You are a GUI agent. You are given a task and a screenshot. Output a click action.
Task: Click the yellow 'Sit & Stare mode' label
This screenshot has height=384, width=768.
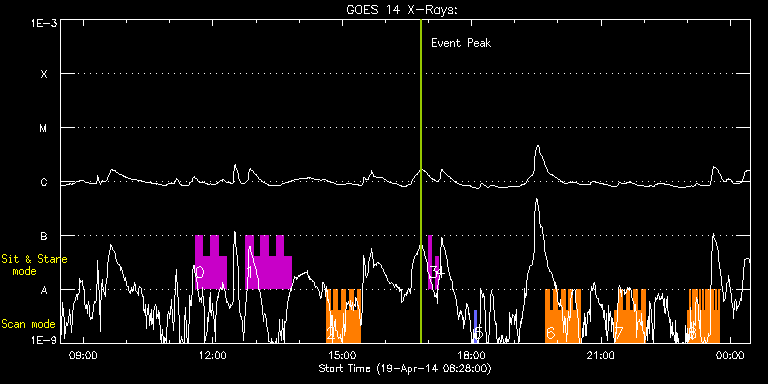(x=34, y=264)
